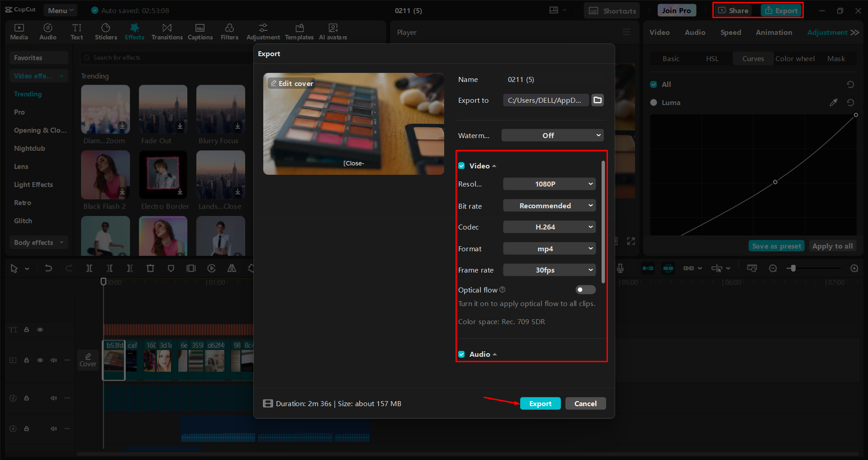Image resolution: width=868 pixels, height=460 pixels.
Task: Select the Luma radio button
Action: [x=654, y=102]
